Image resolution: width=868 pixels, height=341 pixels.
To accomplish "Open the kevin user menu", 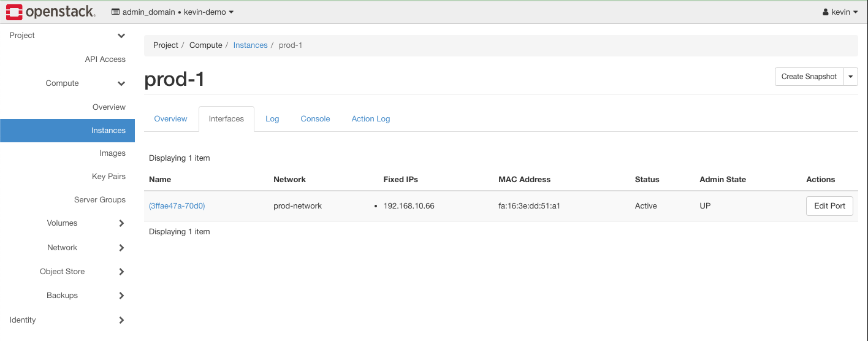I will point(840,12).
